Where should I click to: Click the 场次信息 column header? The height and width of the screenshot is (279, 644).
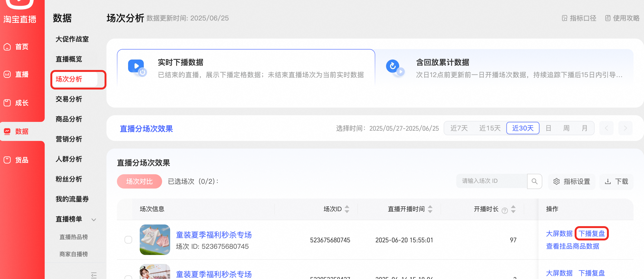[x=152, y=209]
